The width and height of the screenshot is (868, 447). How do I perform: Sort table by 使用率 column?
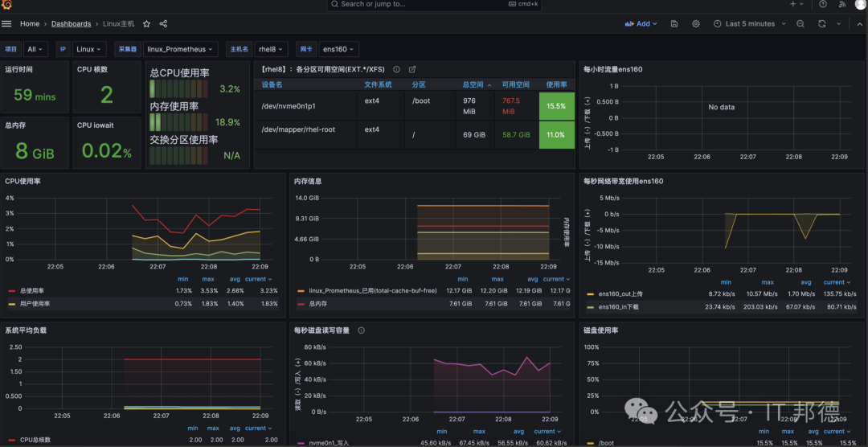click(556, 84)
